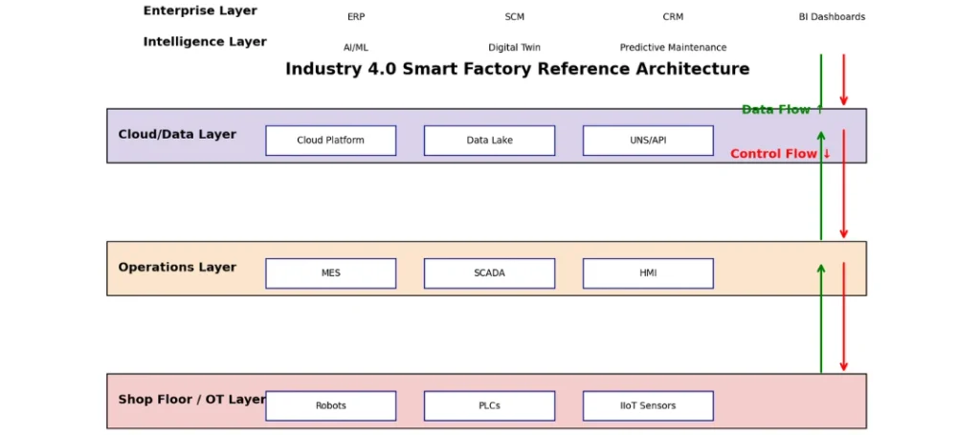
Task: Click the Robots box
Action: (330, 405)
